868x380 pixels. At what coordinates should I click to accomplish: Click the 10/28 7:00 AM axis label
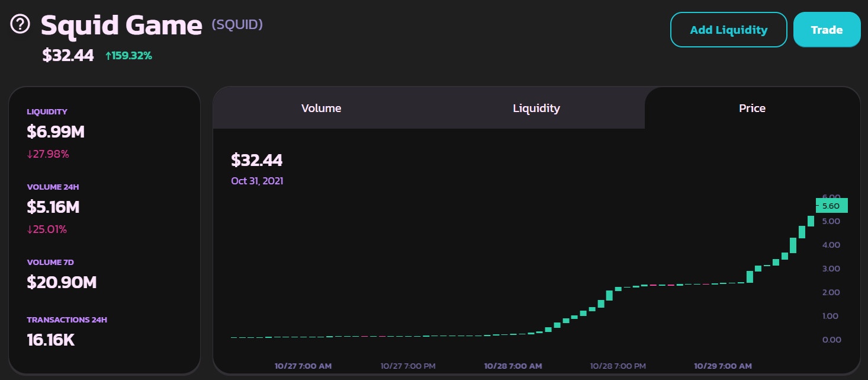click(x=513, y=366)
